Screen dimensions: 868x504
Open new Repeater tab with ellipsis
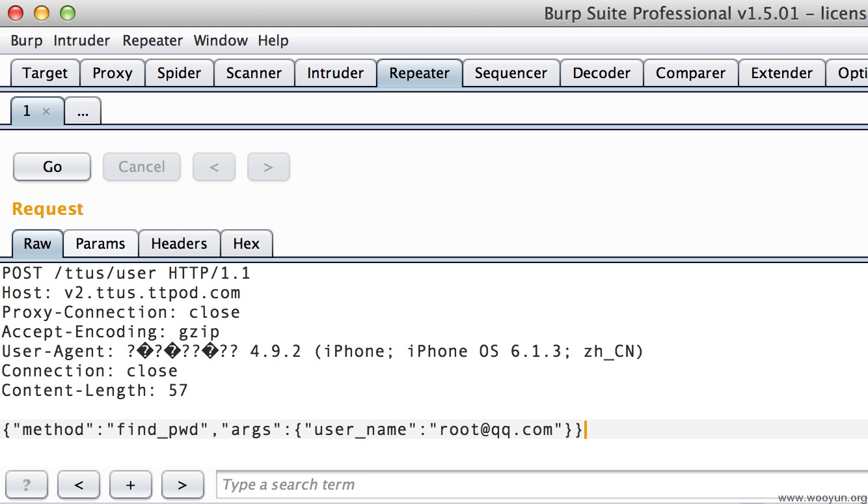83,111
